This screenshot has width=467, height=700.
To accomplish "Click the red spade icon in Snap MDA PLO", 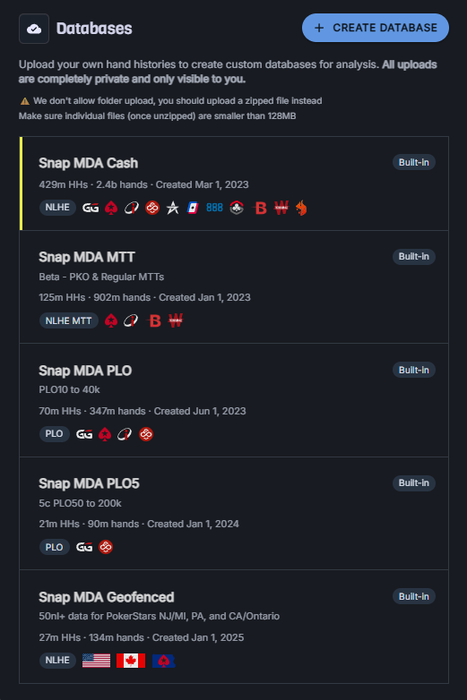I will (x=105, y=434).
